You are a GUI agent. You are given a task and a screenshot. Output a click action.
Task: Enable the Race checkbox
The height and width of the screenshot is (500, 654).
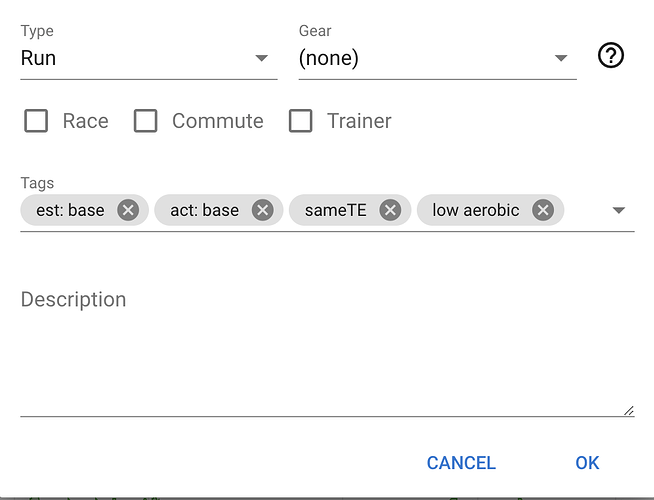click(36, 121)
